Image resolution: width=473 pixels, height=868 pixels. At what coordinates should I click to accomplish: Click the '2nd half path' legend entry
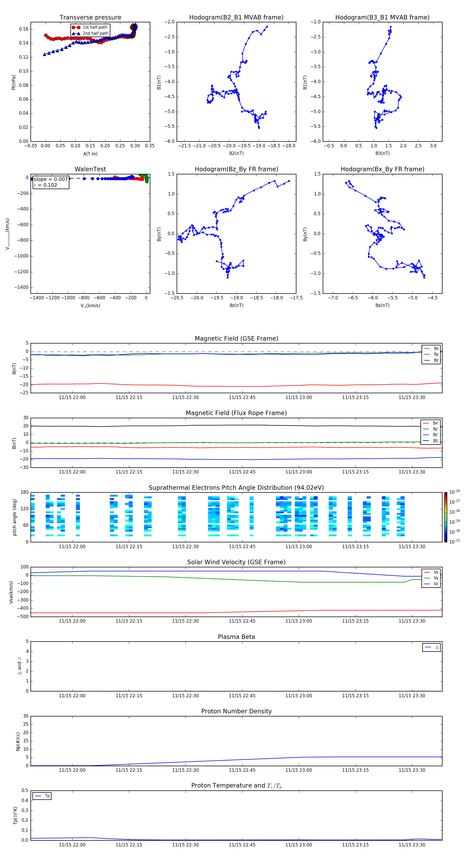[x=90, y=33]
